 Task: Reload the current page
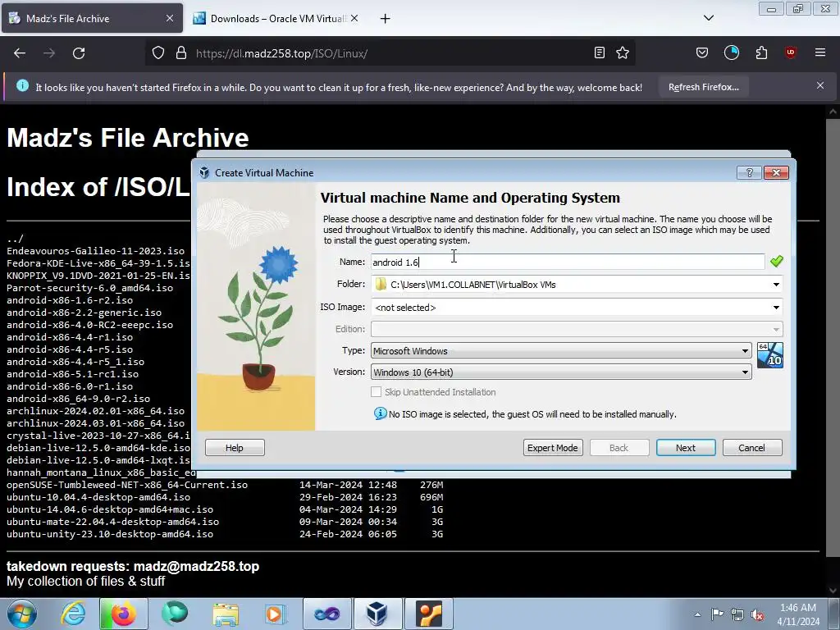pyautogui.click(x=79, y=53)
